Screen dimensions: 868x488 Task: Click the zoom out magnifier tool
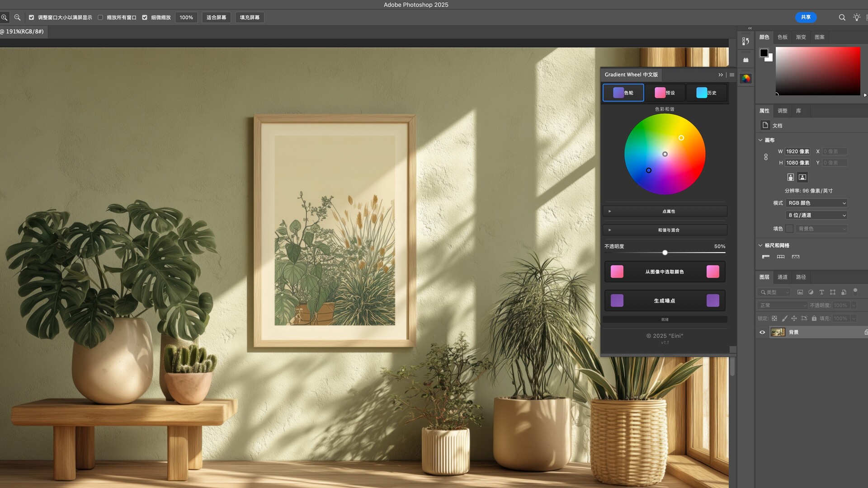coord(17,18)
